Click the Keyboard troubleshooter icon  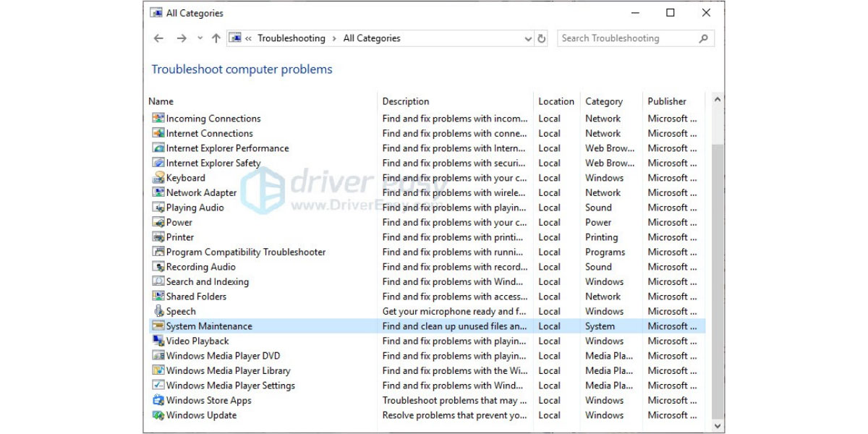(158, 177)
